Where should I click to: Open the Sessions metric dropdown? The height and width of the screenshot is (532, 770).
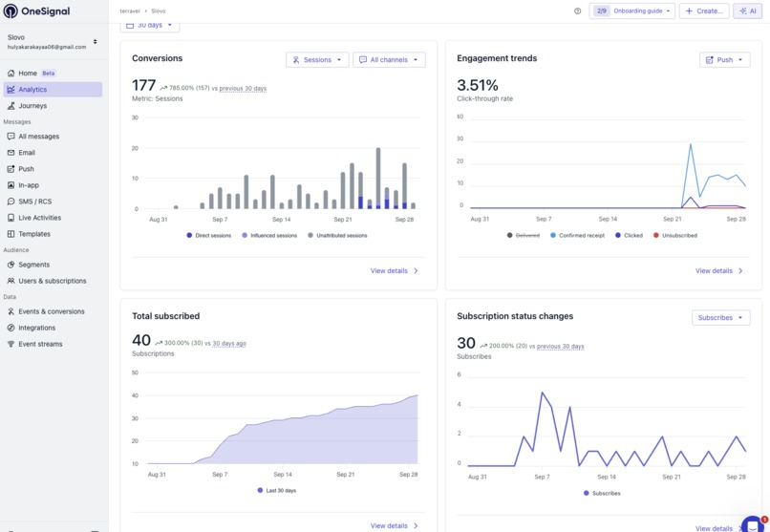317,60
